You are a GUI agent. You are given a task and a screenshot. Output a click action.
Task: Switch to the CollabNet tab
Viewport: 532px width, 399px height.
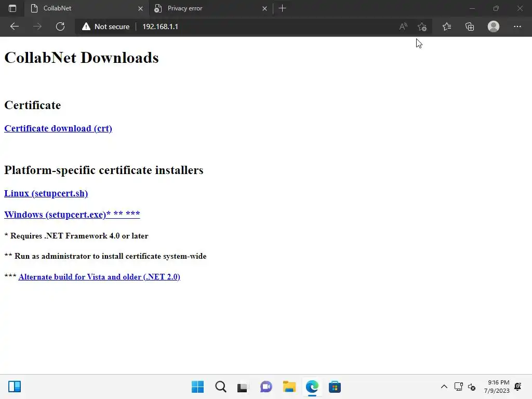[x=87, y=8]
